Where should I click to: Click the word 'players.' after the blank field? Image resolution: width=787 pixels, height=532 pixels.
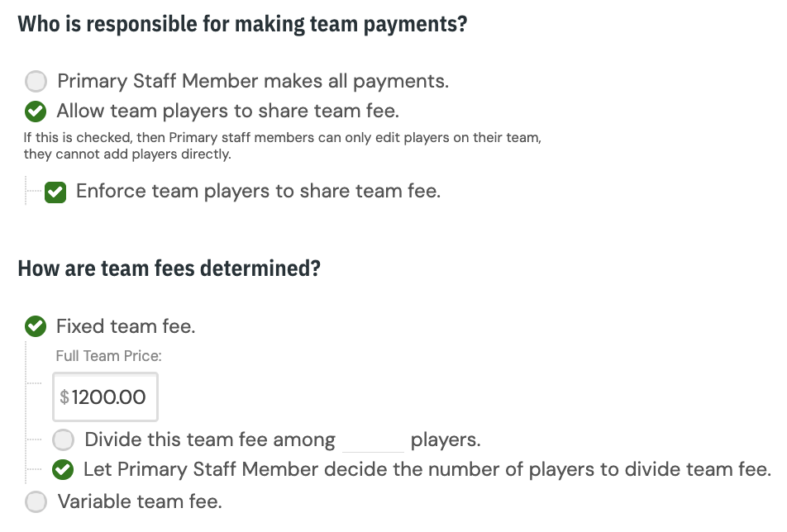(446, 439)
